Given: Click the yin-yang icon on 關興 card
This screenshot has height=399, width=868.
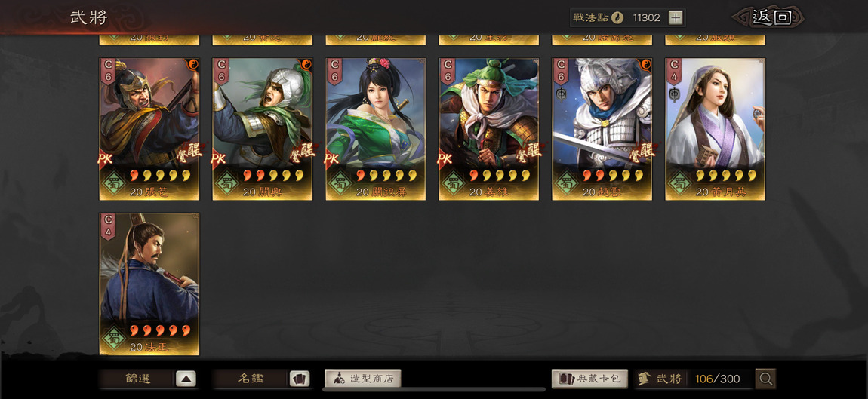Looking at the screenshot, I should (x=306, y=65).
